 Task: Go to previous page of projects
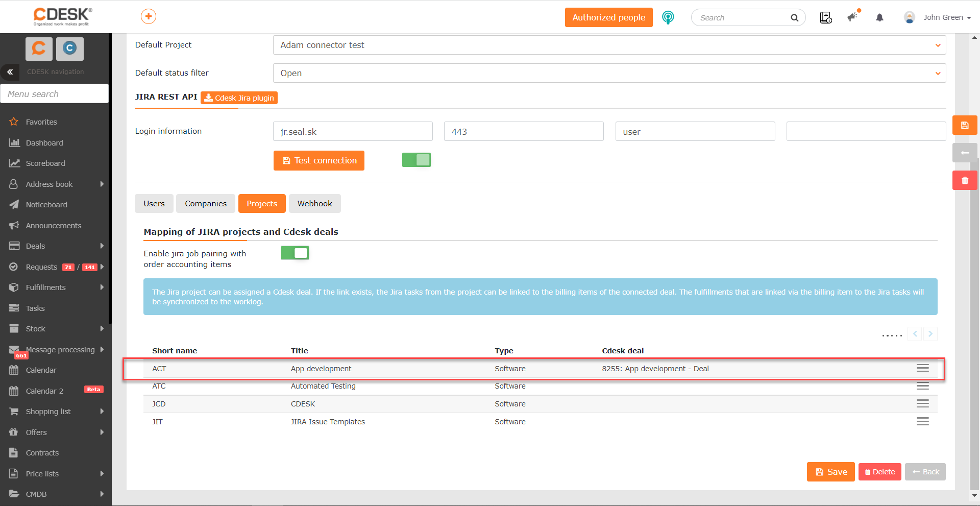pos(915,334)
